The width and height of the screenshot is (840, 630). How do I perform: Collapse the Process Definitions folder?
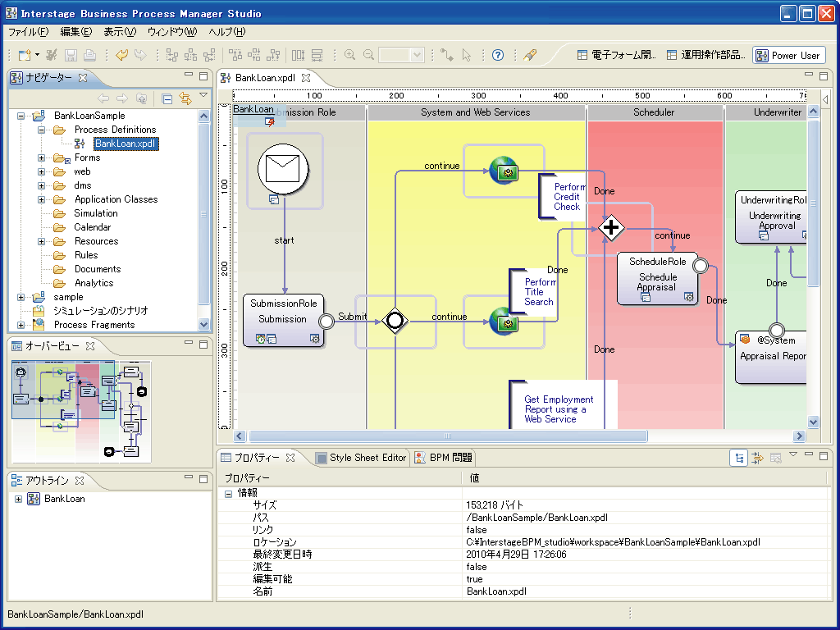41,129
